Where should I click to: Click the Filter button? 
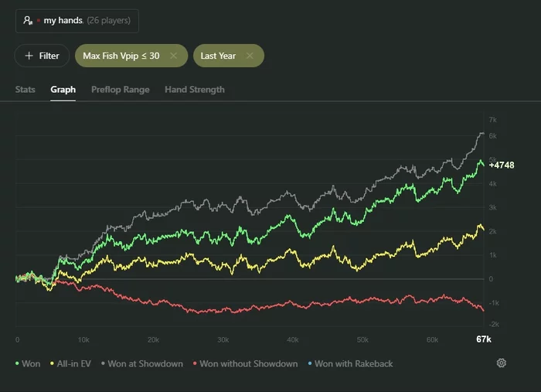42,56
